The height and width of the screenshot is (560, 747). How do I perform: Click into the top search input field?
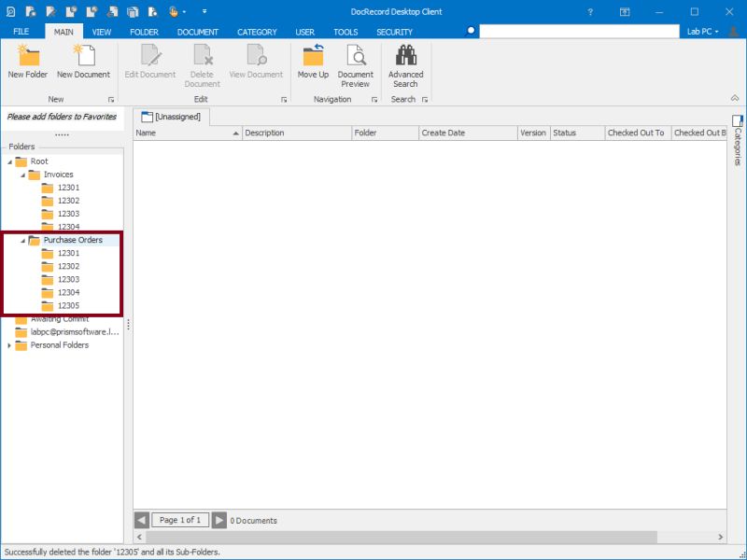579,32
